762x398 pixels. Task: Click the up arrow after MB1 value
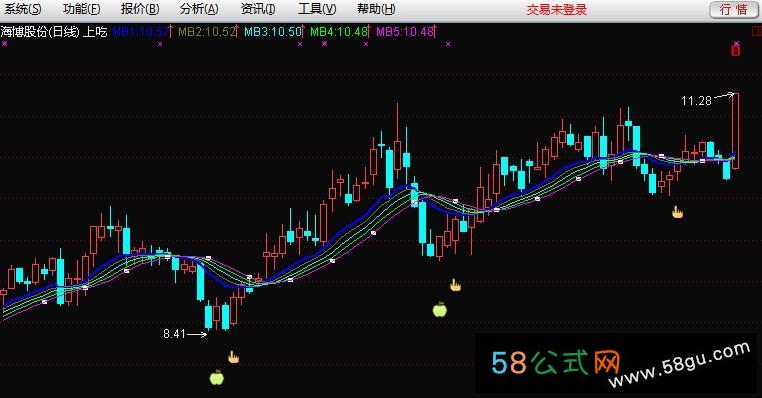(x=171, y=32)
